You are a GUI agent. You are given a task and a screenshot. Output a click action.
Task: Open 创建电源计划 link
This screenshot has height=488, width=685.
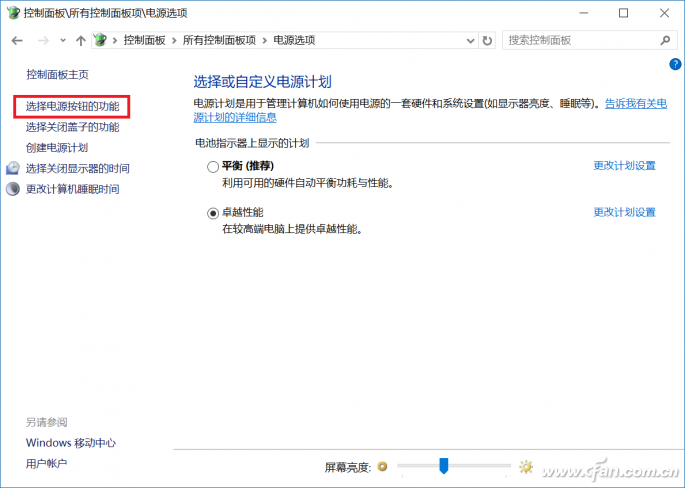pos(57,148)
